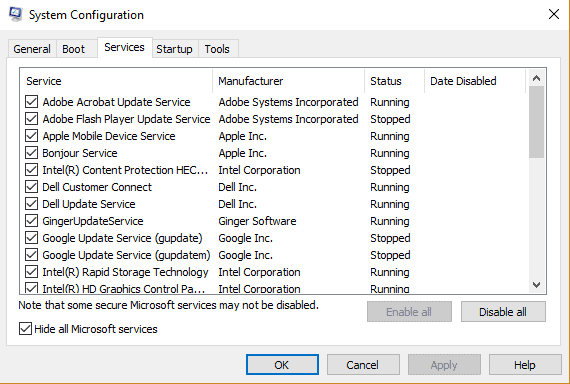Uncheck Adobe Flash Player Update Service checkbox
This screenshot has height=384, width=570.
click(x=32, y=119)
